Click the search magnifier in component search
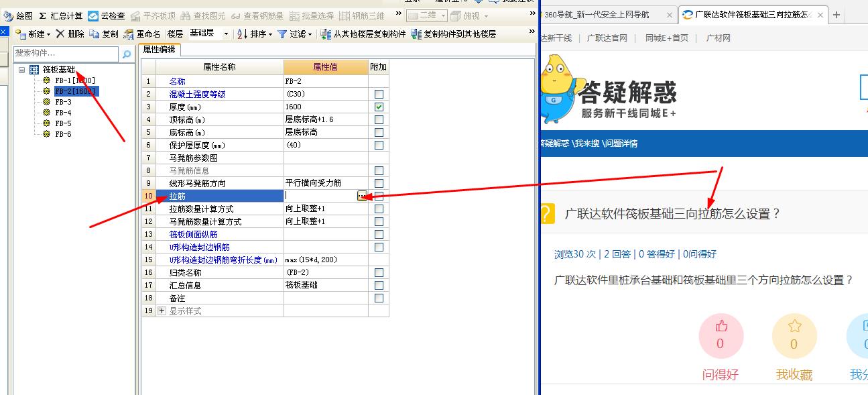Screen dimensions: 868x395 click(x=126, y=54)
